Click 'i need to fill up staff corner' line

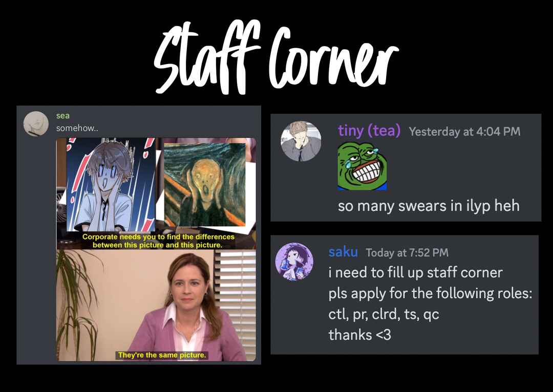tap(415, 273)
